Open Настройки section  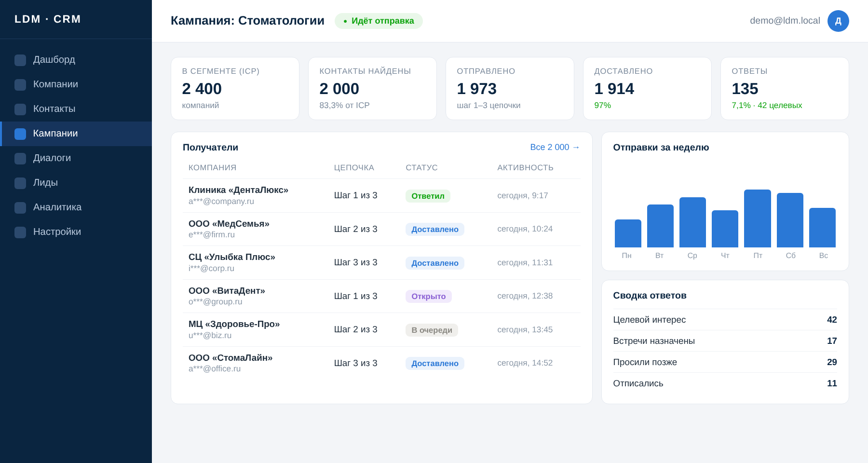76,232
